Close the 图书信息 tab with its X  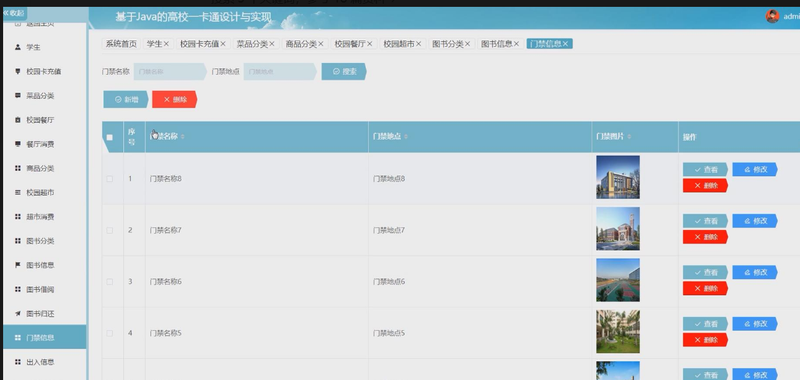coord(516,44)
